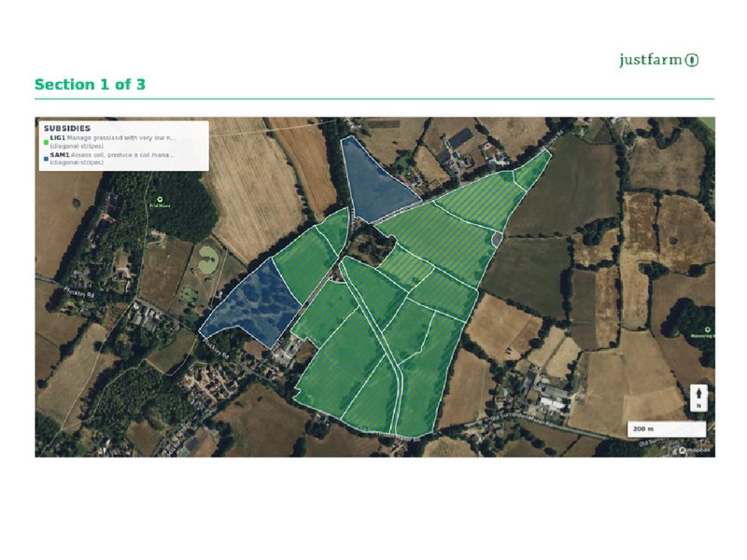
Task: Click the 200 m scale bar
Action: point(665,429)
